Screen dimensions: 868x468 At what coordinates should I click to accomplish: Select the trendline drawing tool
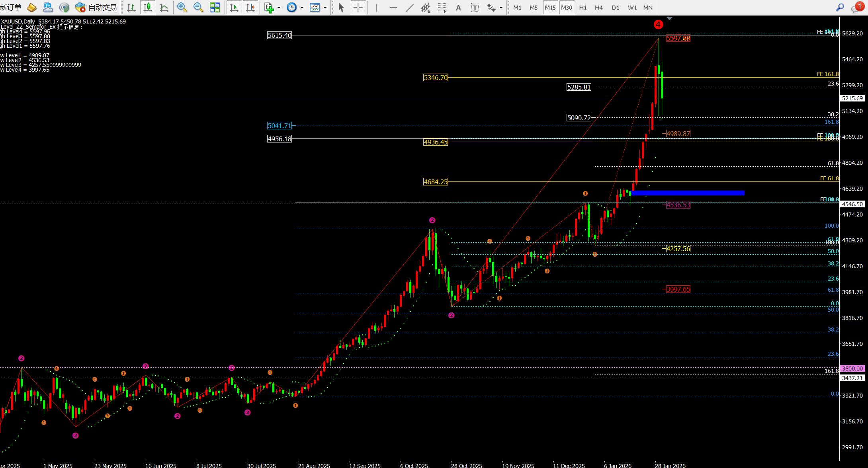point(409,8)
